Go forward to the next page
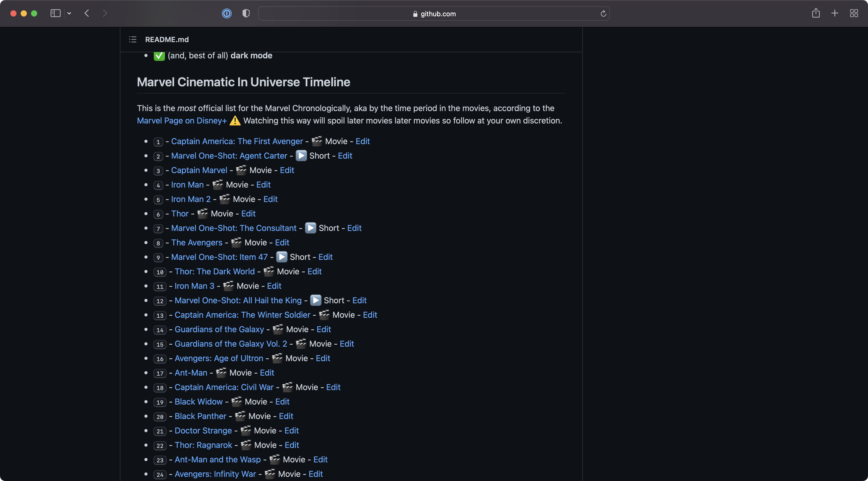This screenshot has width=868, height=481. pyautogui.click(x=105, y=13)
